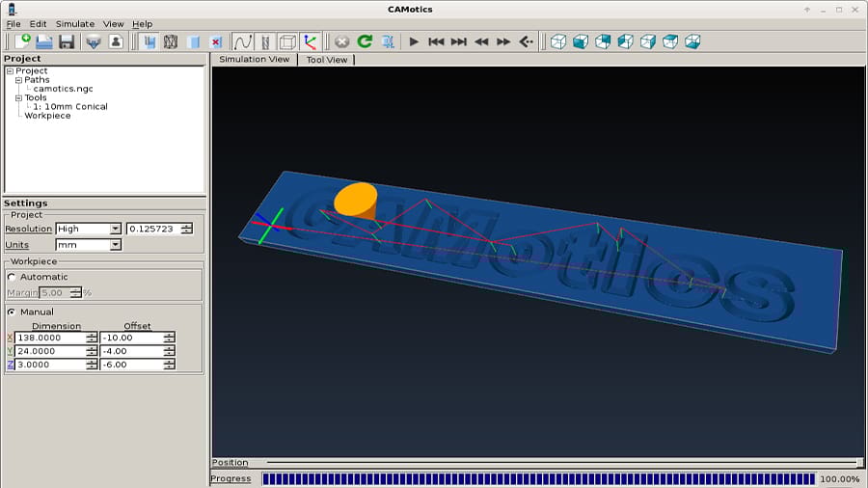
Task: Play the simulation
Action: click(x=414, y=41)
